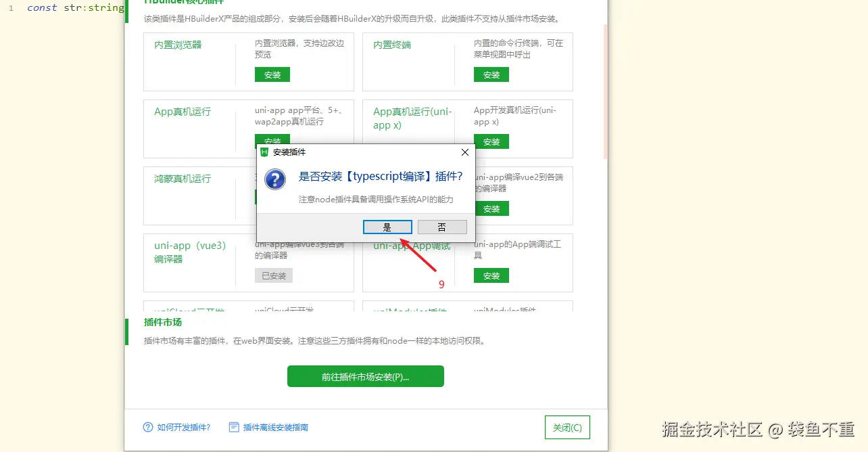Install the 内置浏览器 plugin

tap(272, 74)
